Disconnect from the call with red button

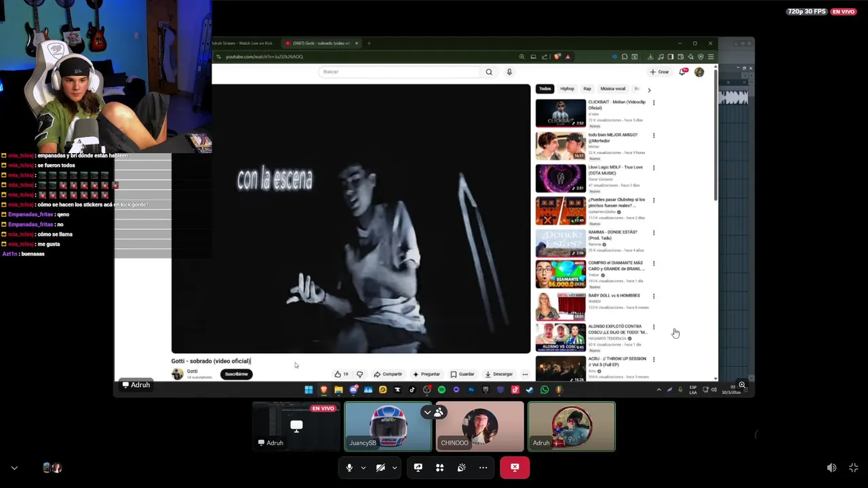tap(515, 468)
